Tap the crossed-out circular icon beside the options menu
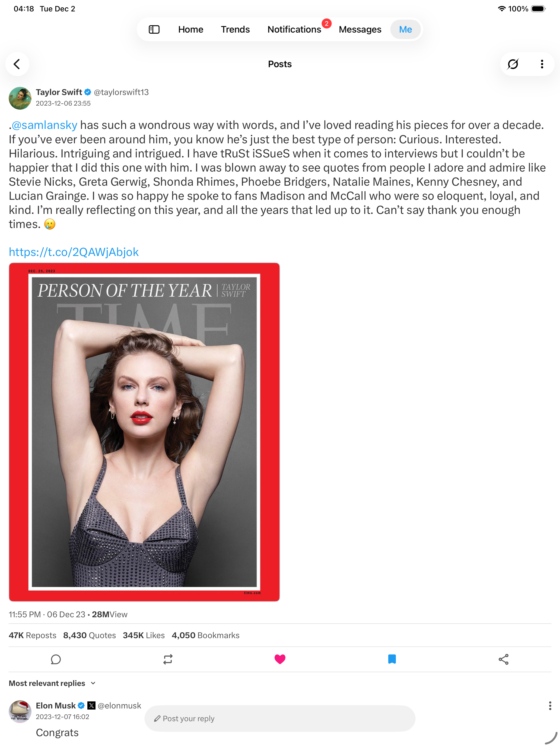Screen dimensions: 560x747 pyautogui.click(x=513, y=64)
